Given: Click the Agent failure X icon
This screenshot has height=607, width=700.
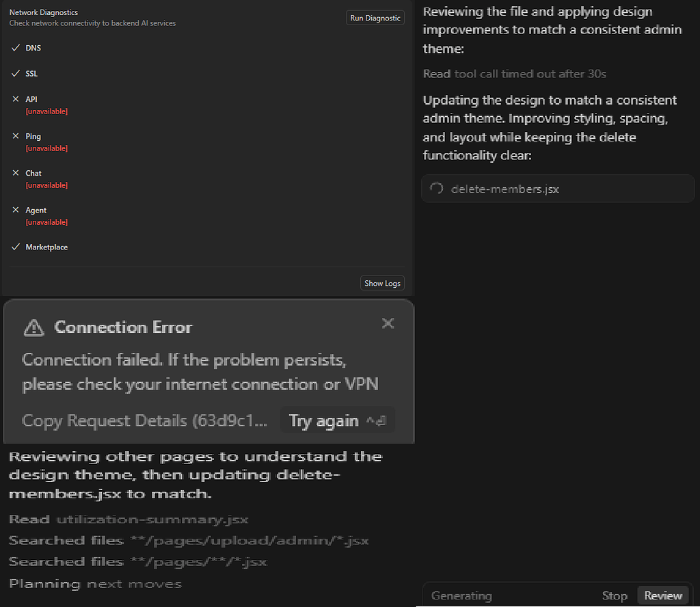Looking at the screenshot, I should point(16,210).
